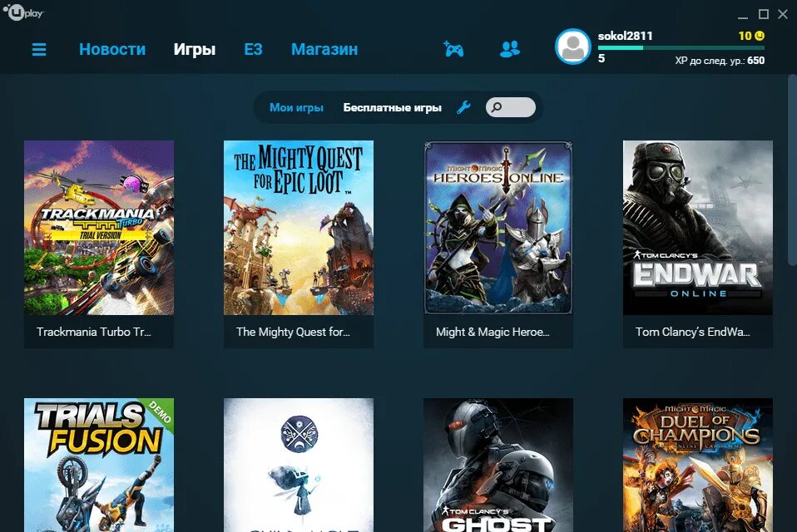Open Might & Magic Heroes Online cover
Viewport: 797px width, 532px height.
coord(498,228)
